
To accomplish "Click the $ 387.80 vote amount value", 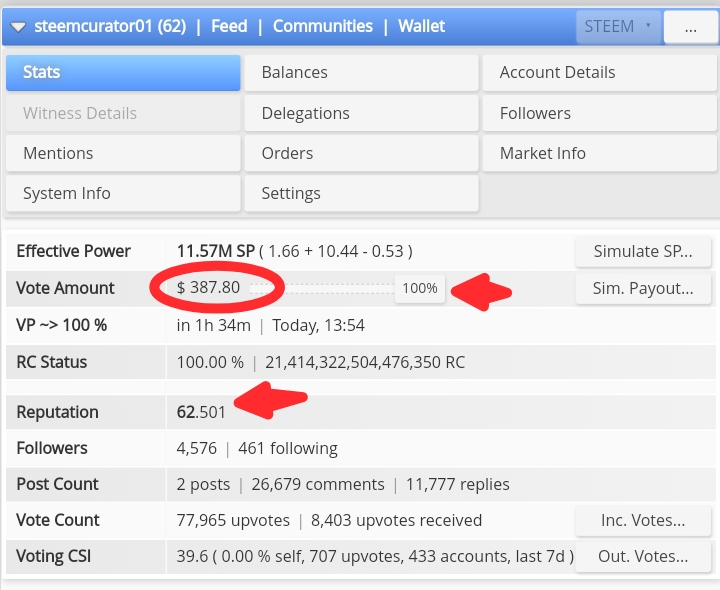I will (x=208, y=288).
